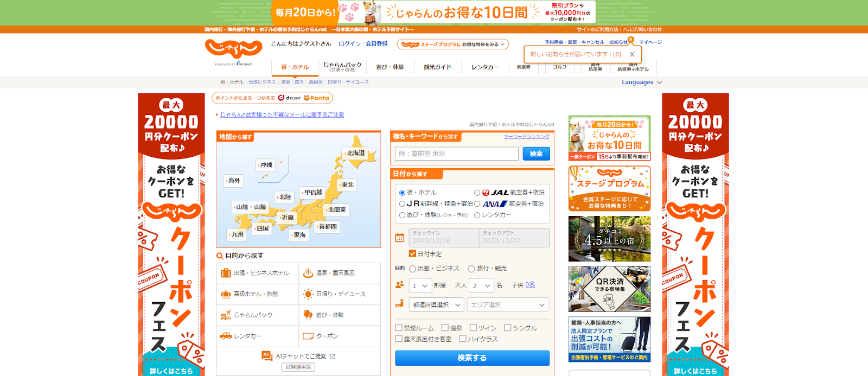Click the キーワードランキング link
This screenshot has width=868, height=376.
click(526, 137)
